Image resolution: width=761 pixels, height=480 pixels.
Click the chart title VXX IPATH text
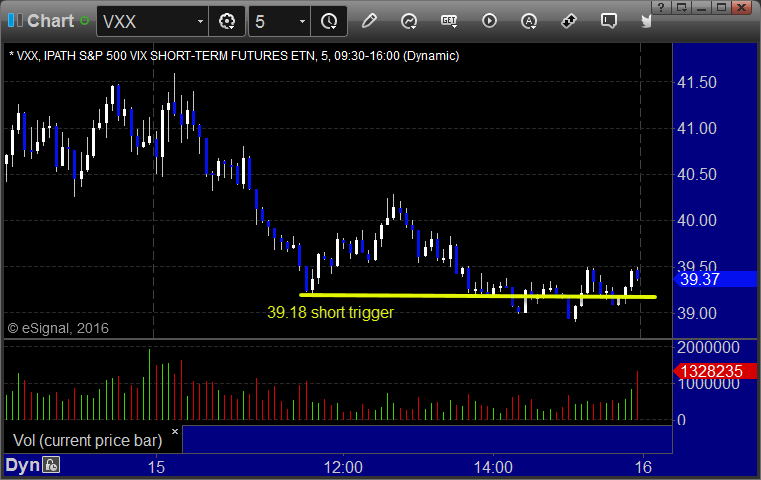[x=234, y=56]
